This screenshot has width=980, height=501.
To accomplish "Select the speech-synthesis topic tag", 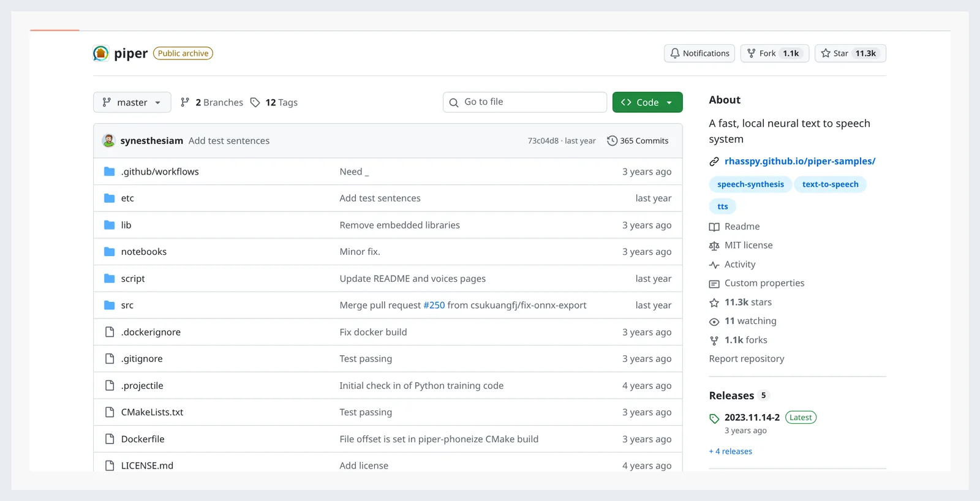I will click(750, 184).
